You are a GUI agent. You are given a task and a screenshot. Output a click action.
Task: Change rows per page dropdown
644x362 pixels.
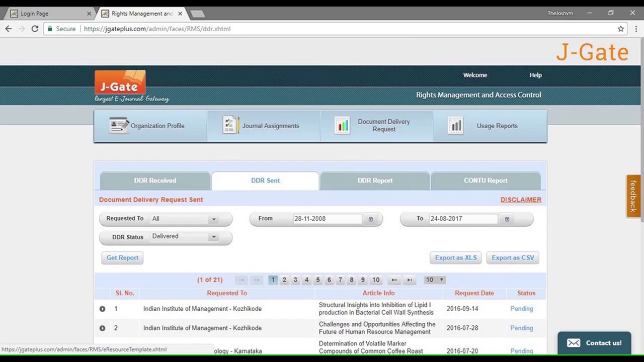point(434,280)
